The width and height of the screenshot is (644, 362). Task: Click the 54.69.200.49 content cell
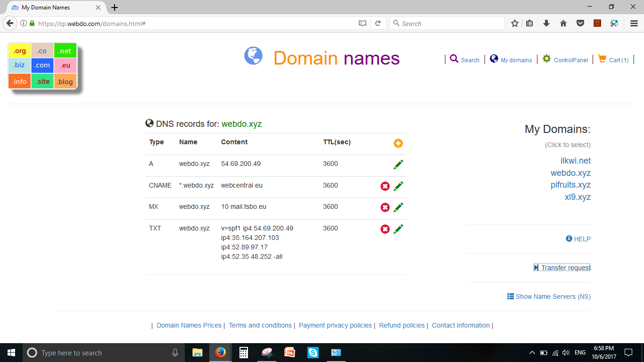point(241,164)
